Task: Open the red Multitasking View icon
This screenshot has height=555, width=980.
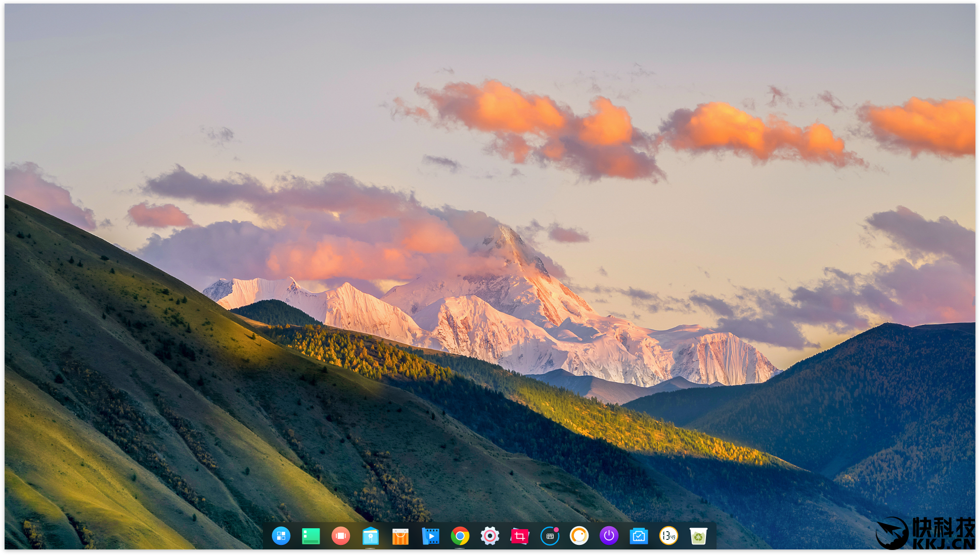Action: pyautogui.click(x=341, y=536)
